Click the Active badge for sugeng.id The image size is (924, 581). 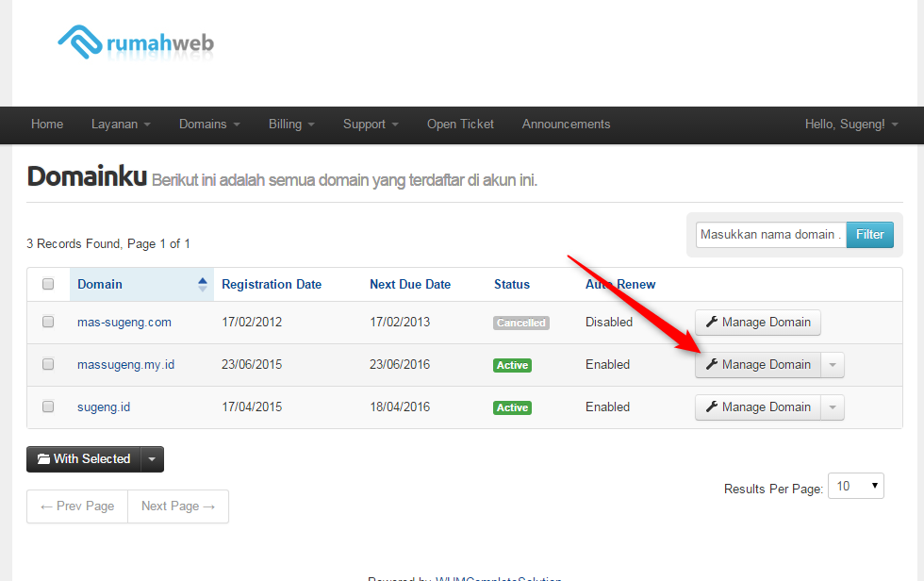point(512,407)
